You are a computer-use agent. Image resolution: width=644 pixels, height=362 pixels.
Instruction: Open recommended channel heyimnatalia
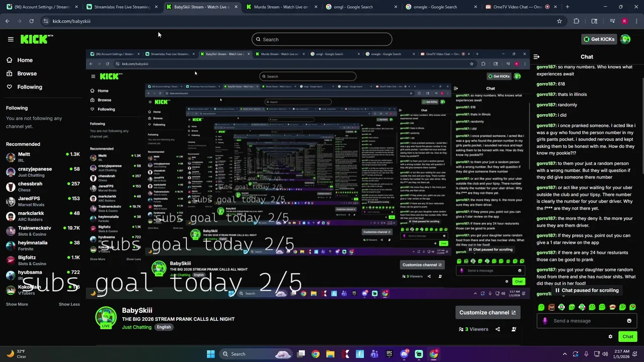click(x=43, y=245)
